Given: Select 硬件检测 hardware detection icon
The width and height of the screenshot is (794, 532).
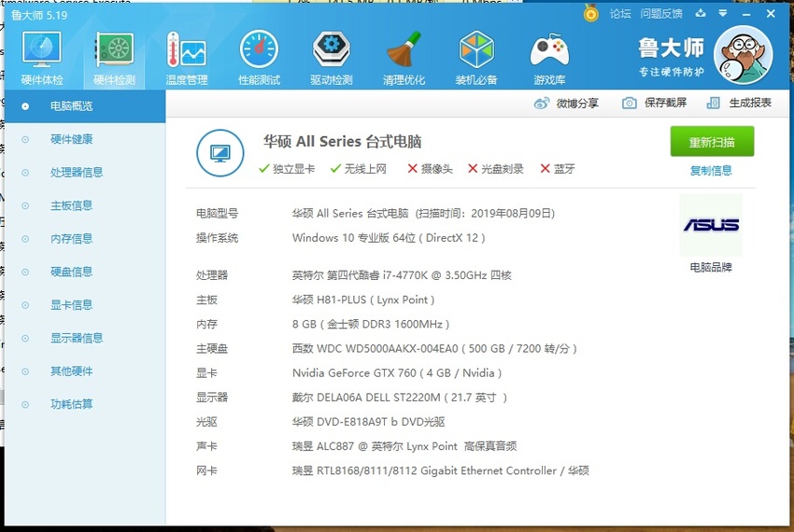Looking at the screenshot, I should 115,57.
